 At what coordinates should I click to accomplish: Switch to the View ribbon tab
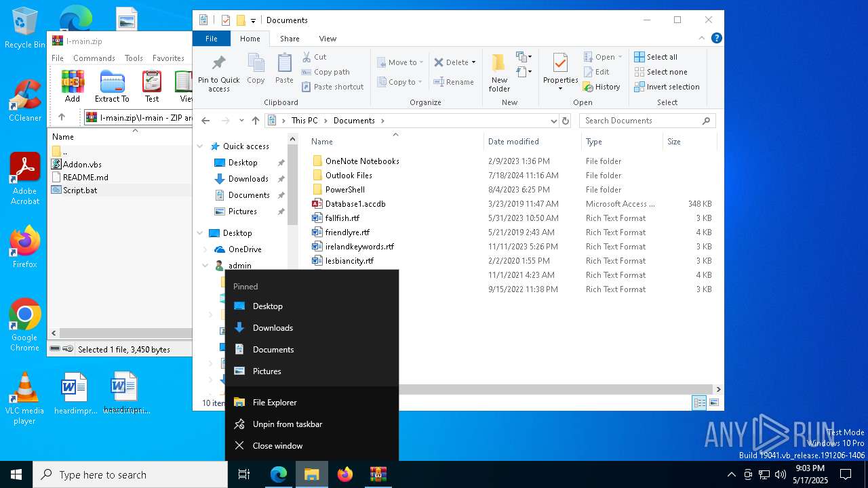(x=328, y=39)
